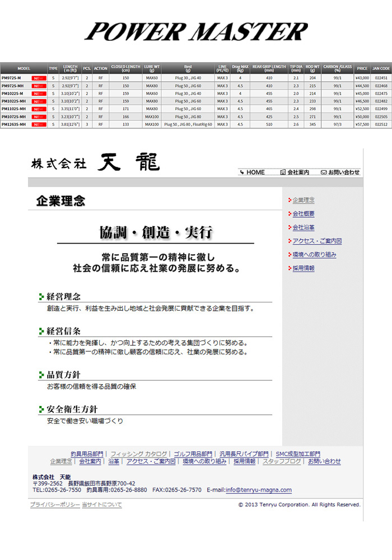392x560 pixels.
Task: Open the 釣具用品部門 footer link
Action: [87, 454]
